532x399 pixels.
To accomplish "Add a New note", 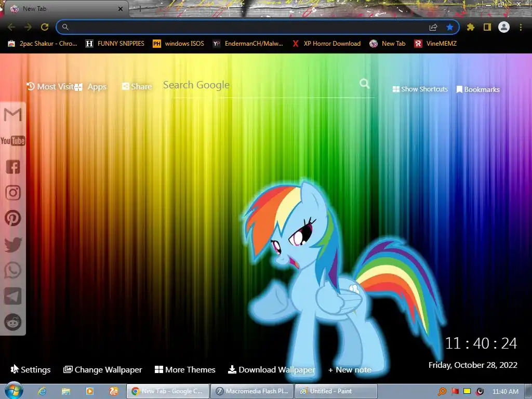I will pyautogui.click(x=350, y=370).
